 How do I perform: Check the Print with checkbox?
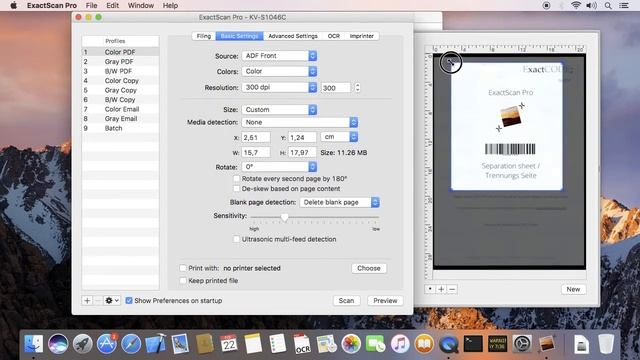(x=183, y=268)
